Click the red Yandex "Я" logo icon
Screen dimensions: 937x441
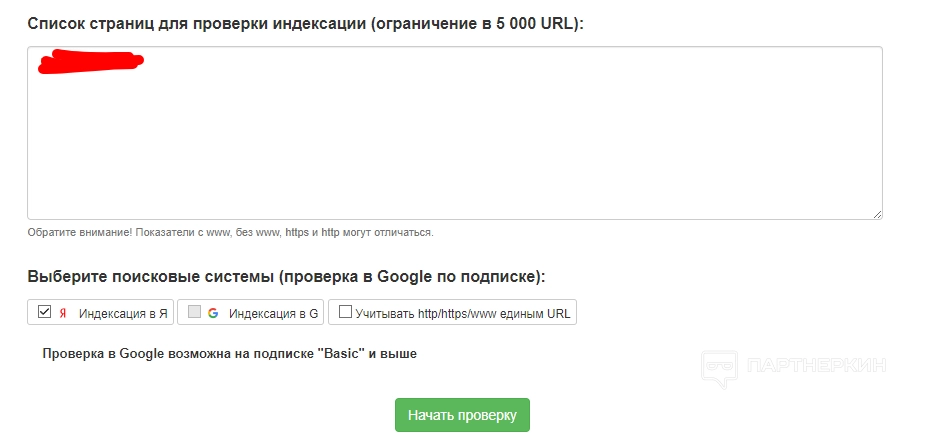tap(63, 313)
